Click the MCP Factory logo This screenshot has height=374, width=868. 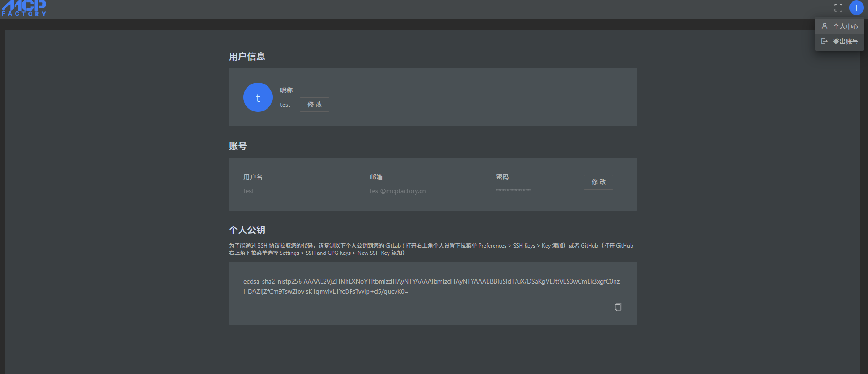click(x=24, y=8)
